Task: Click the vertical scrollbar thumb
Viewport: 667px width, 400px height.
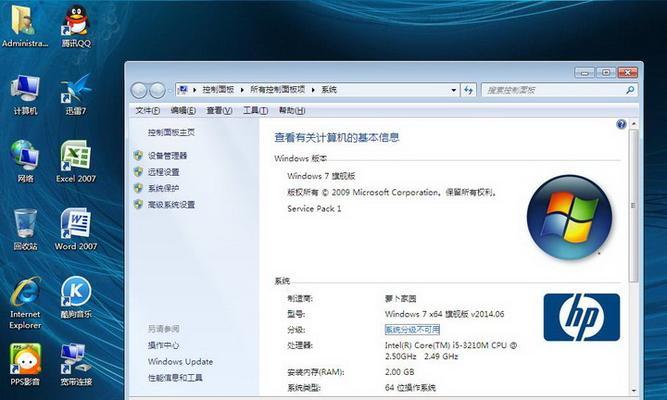Action: click(633, 206)
